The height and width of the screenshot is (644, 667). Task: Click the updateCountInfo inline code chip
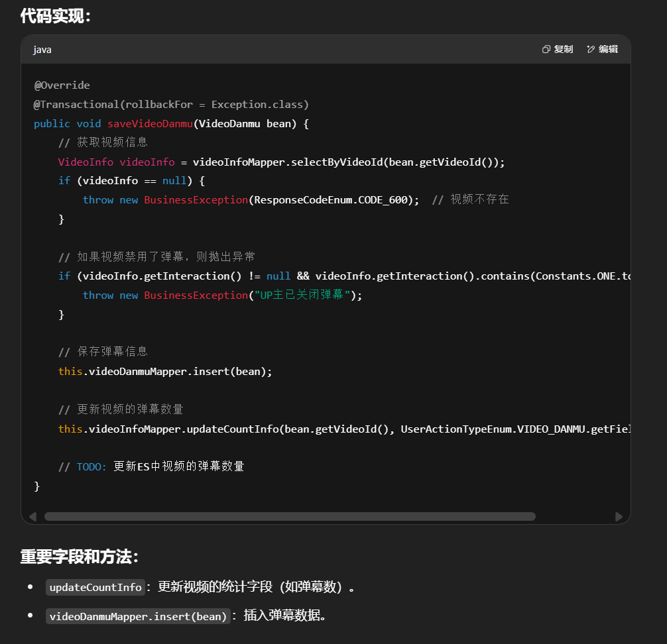[x=95, y=587]
